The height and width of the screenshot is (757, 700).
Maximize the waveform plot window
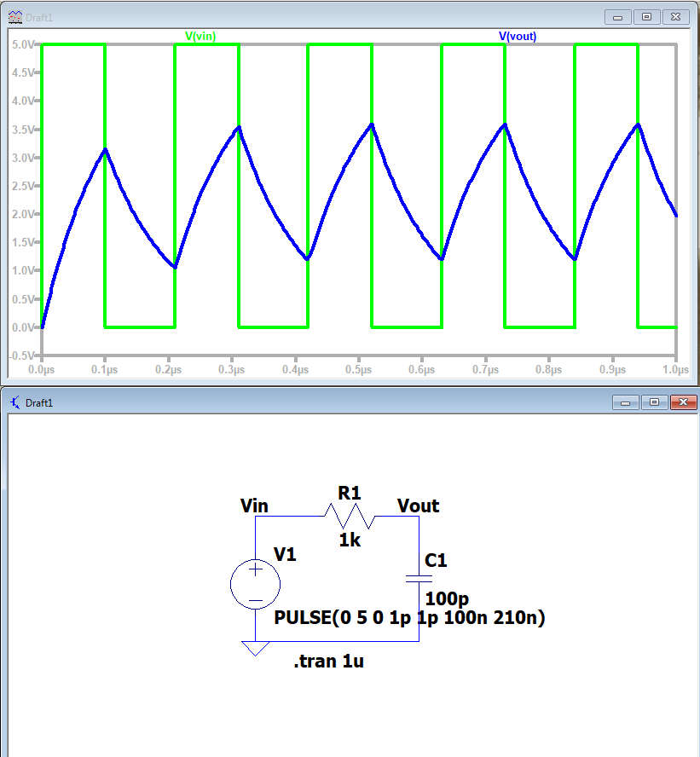[x=647, y=17]
